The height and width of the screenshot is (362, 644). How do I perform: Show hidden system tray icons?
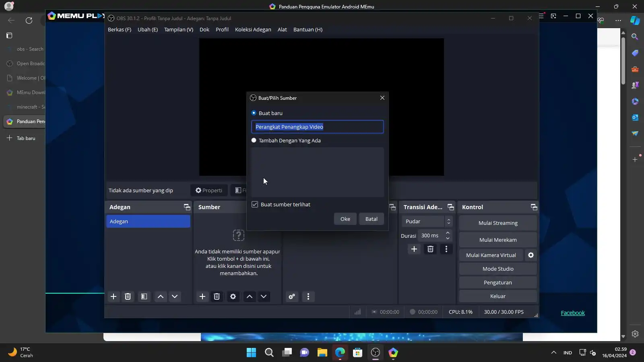pos(554,353)
